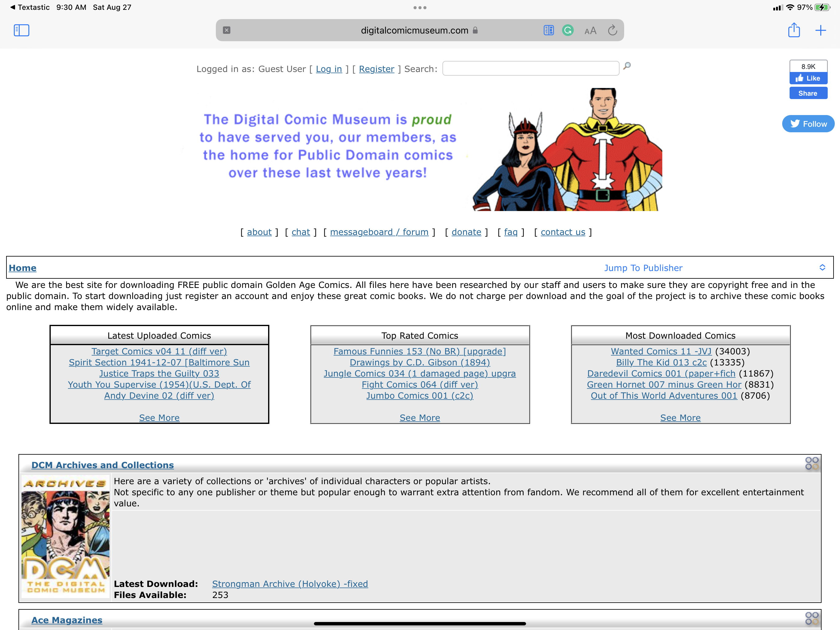Viewport: 840px width, 630px height.
Task: Open Spirit Section 1941-12-07 Baltimore Sun
Action: click(x=159, y=362)
